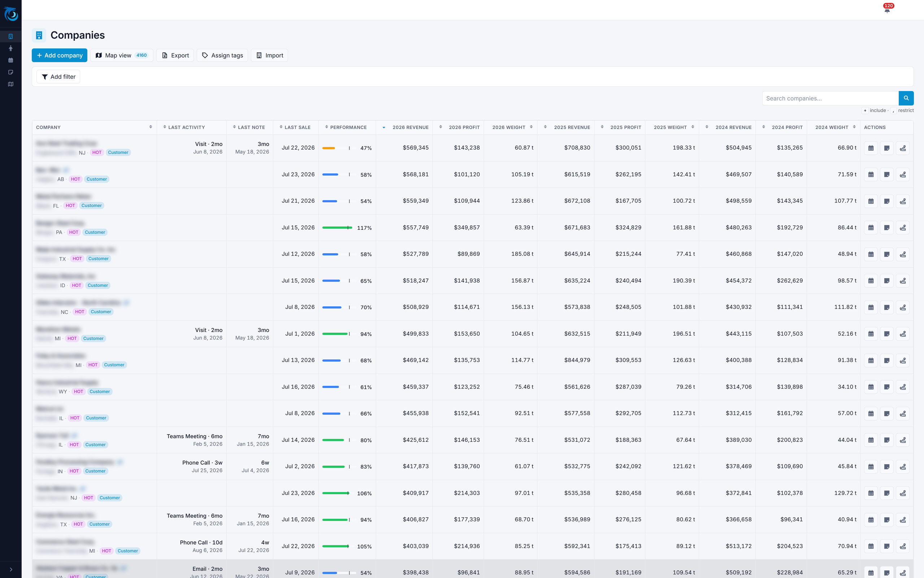Click the "Phone Call · 3w" activity

pos(202,462)
